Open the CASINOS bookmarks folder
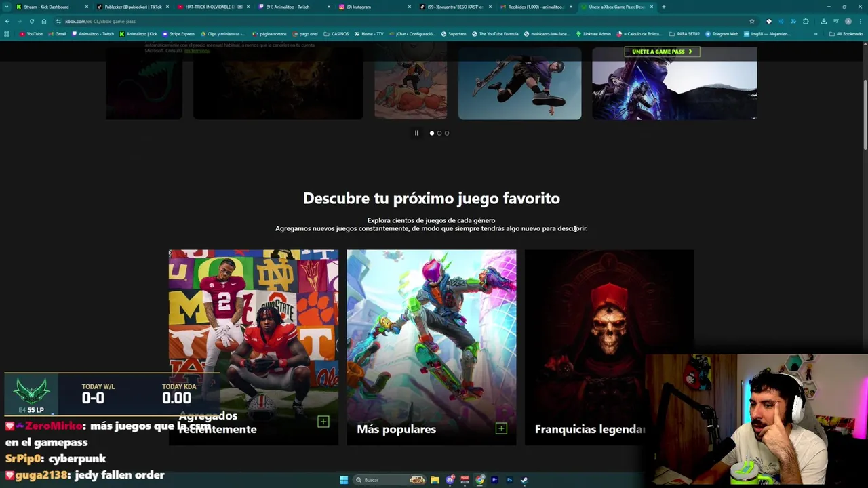 tap(336, 34)
